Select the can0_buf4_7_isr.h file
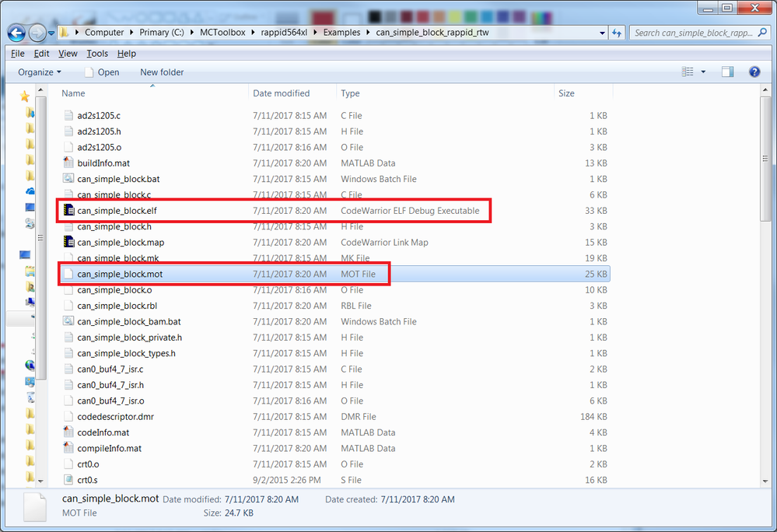 110,385
